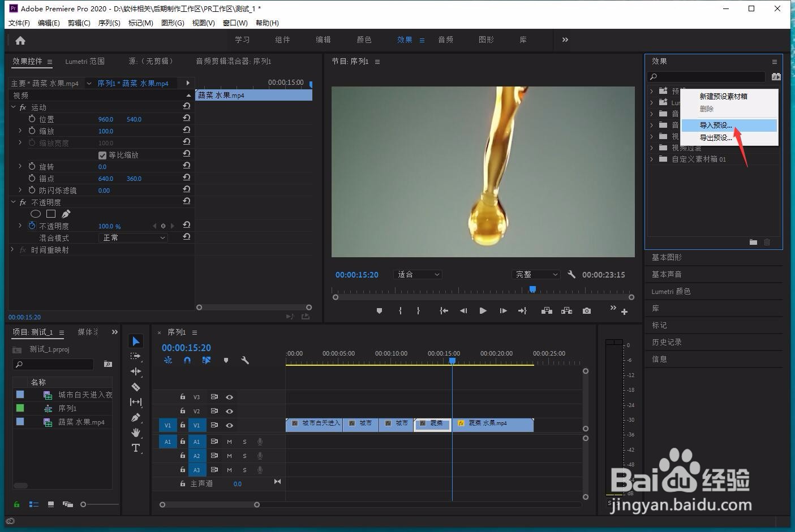Create ellipse mask under Opacity
The height and width of the screenshot is (532, 795).
tap(35, 214)
